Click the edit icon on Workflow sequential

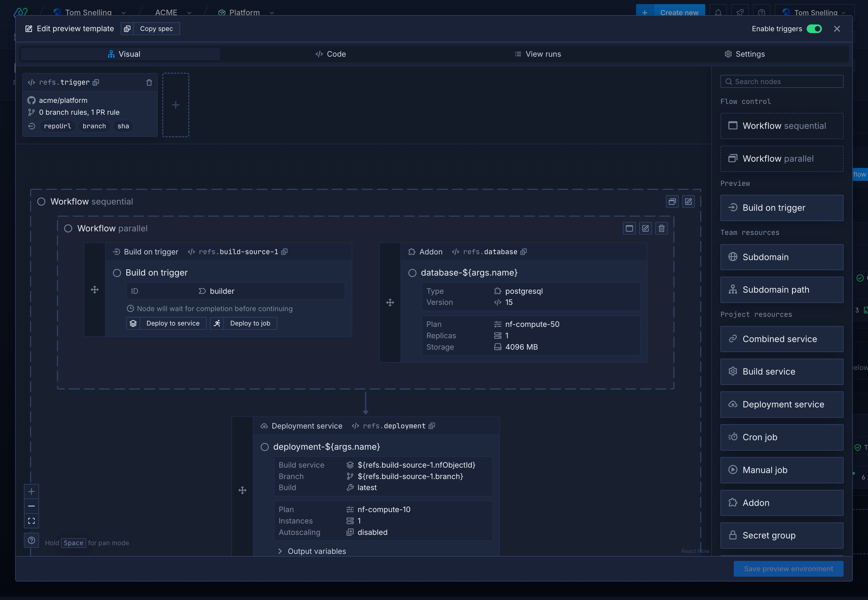[x=688, y=202]
